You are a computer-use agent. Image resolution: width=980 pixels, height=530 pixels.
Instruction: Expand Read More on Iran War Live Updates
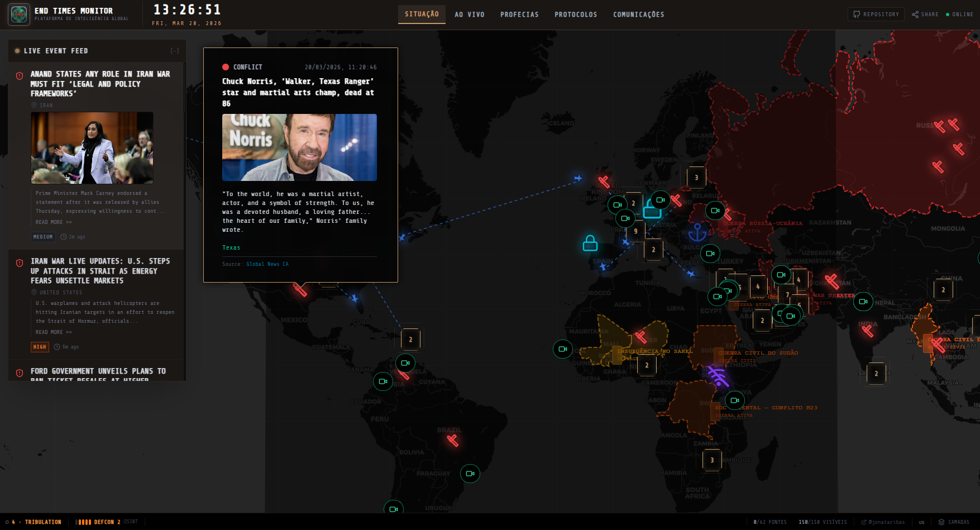54,332
